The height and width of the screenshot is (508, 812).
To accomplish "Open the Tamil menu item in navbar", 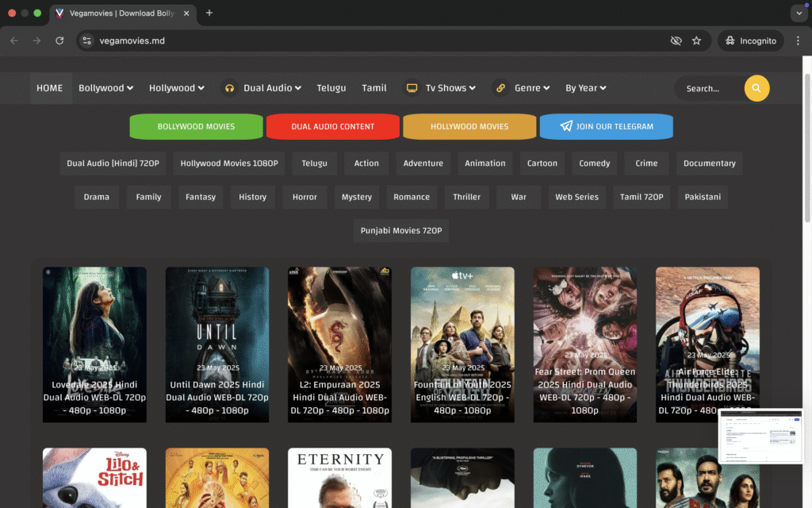I will click(374, 88).
